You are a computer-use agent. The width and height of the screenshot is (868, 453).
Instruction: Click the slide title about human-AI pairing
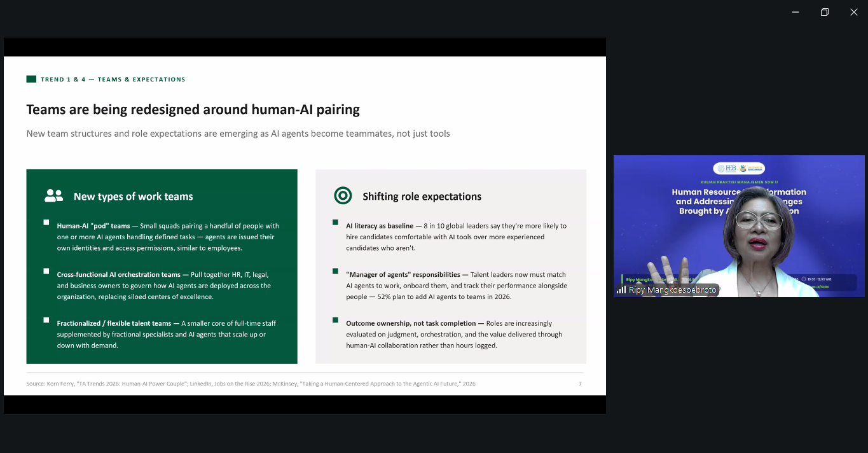(193, 109)
